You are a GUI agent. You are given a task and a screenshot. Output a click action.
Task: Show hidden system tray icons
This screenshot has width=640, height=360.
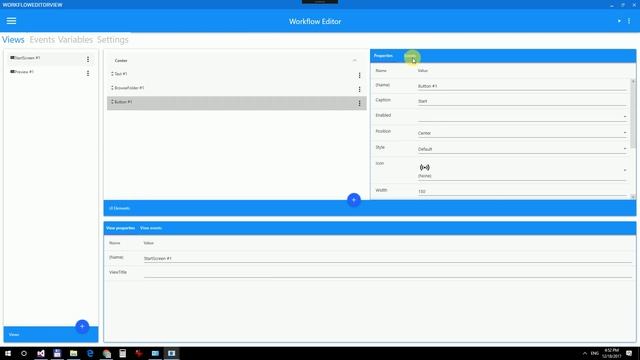point(584,353)
